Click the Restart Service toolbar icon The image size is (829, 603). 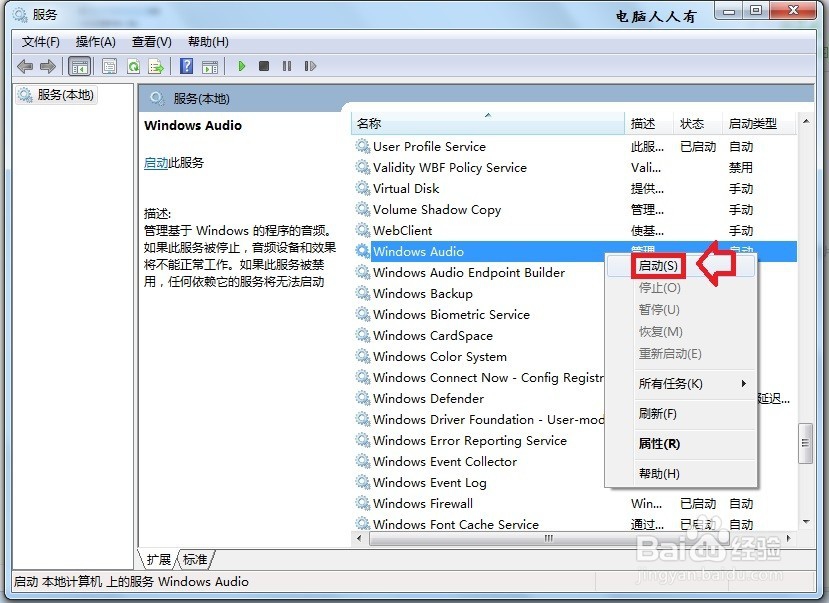[310, 66]
